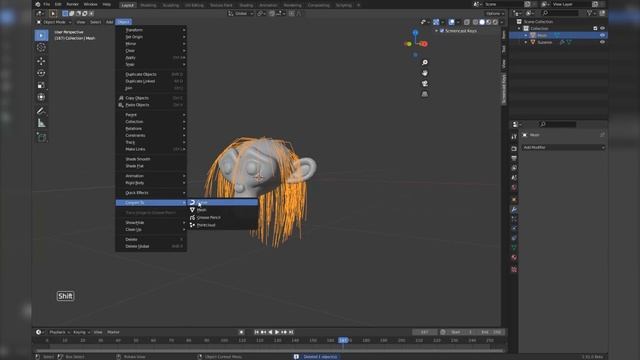
Task: Open the shading options dropdown arrow
Action: [x=502, y=22]
